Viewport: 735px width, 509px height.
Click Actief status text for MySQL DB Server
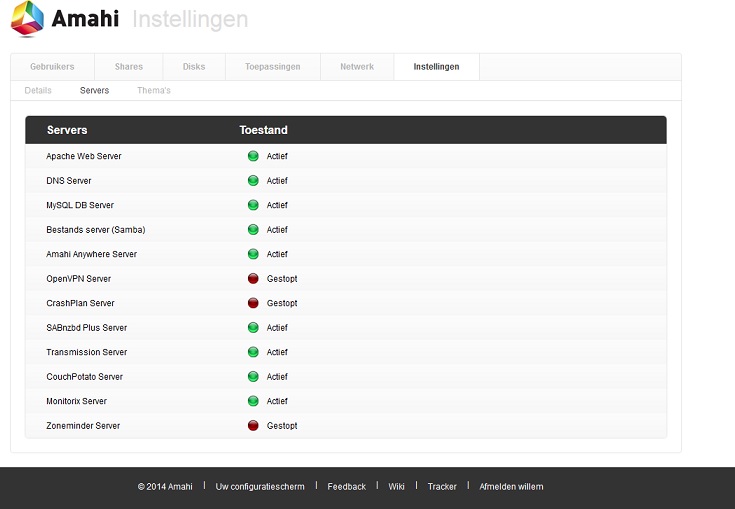(x=277, y=205)
